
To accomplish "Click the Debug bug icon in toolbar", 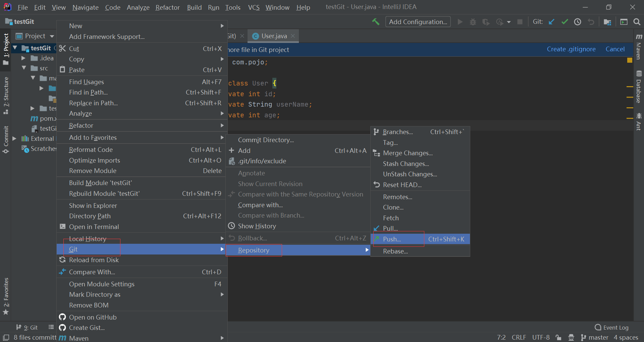I will tap(473, 22).
